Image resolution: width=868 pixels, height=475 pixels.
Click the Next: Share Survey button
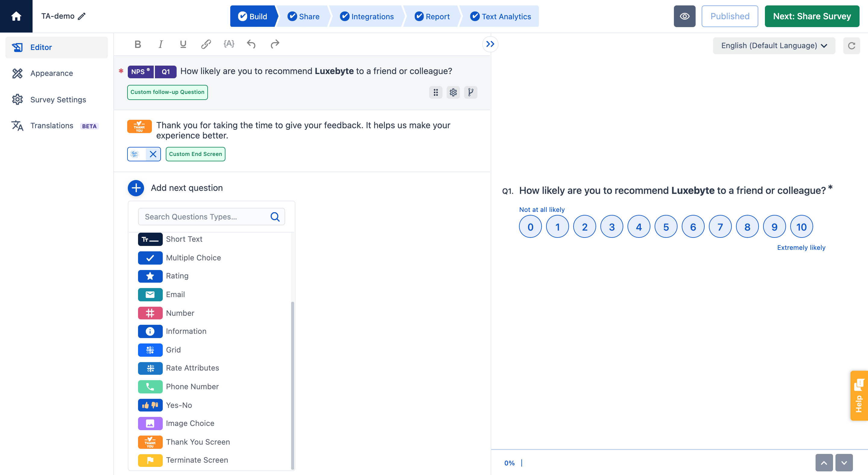pos(811,16)
